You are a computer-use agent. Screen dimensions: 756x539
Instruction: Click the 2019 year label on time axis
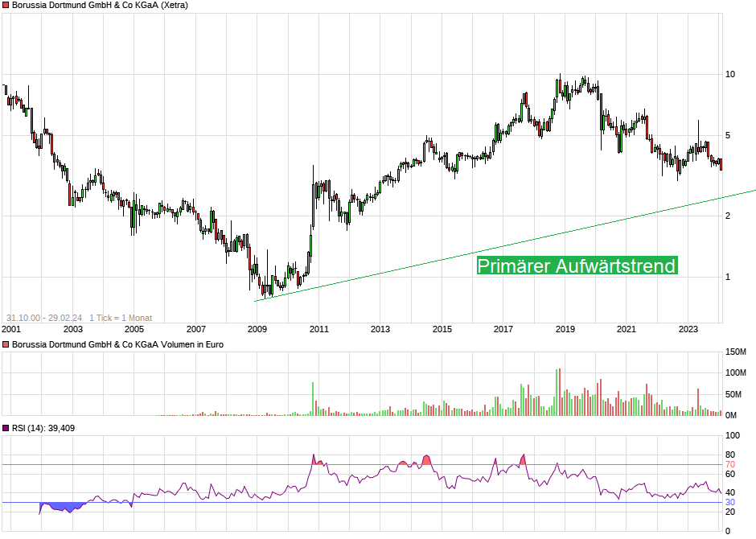point(565,329)
